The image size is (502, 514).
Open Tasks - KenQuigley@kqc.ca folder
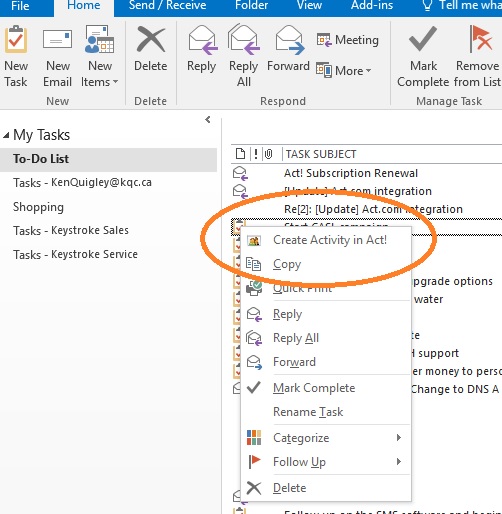pos(82,183)
